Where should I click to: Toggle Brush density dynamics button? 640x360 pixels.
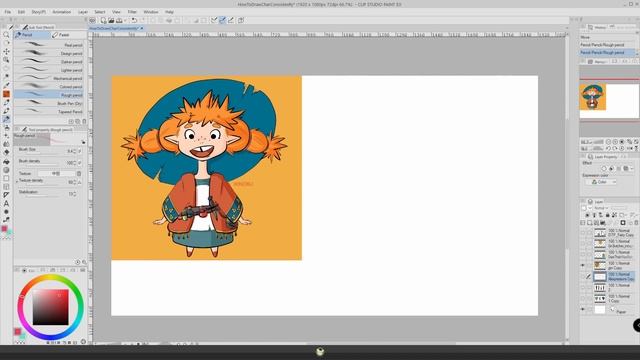(80, 162)
